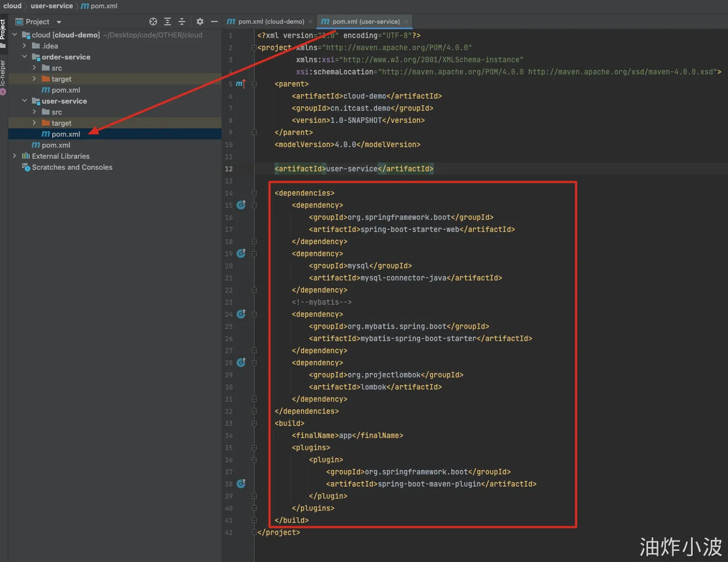Click gutter icon next to mysql dependency line 19
Viewport: 728px width, 562px height.
241,253
